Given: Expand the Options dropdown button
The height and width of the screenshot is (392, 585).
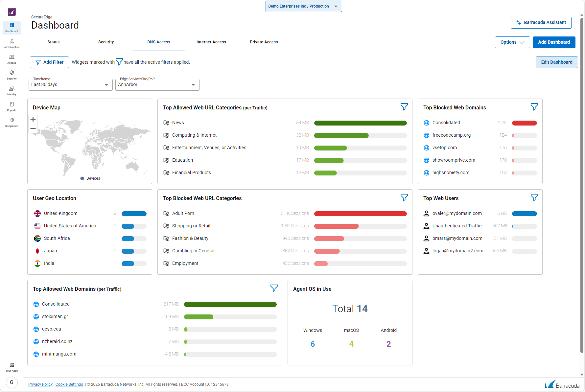Looking at the screenshot, I should pyautogui.click(x=512, y=42).
